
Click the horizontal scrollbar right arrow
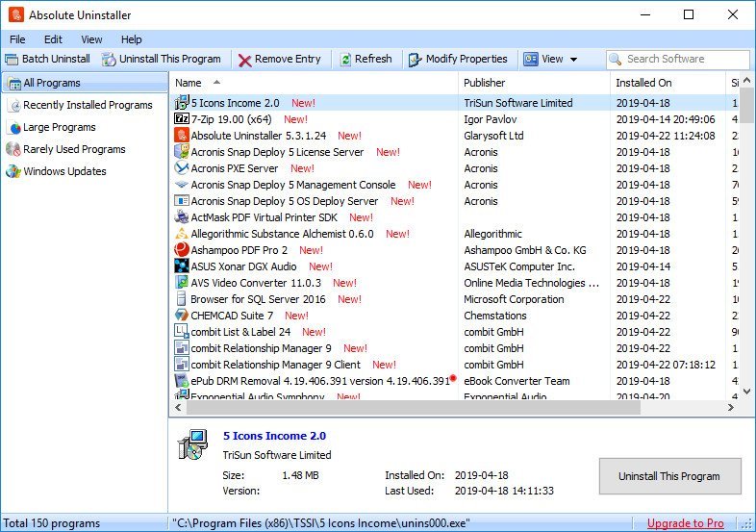(x=731, y=408)
